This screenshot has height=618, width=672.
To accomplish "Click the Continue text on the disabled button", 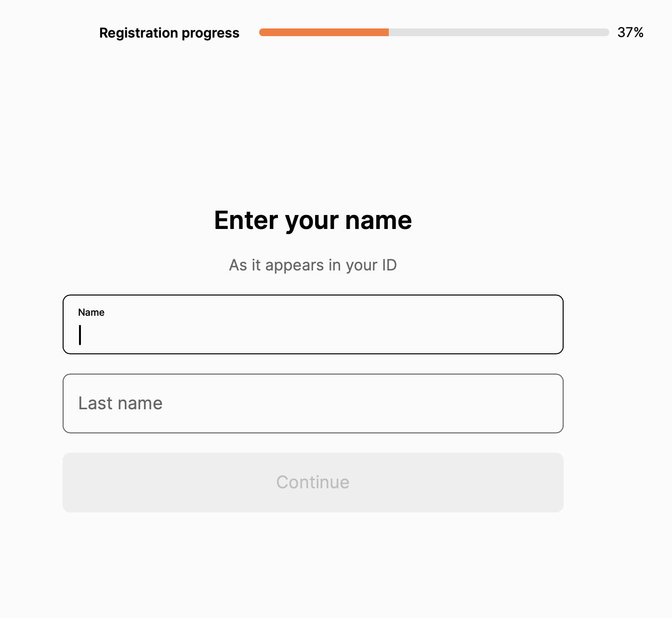I will 313,483.
